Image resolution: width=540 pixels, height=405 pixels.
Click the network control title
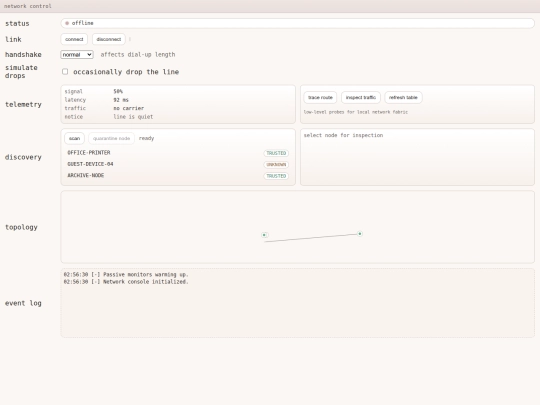pyautogui.click(x=28, y=6)
